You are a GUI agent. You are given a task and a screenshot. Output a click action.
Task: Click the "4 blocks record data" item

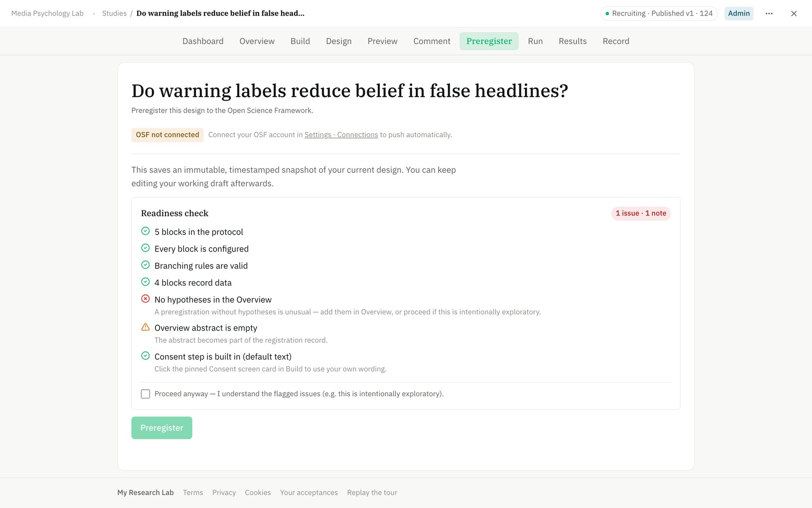(193, 283)
